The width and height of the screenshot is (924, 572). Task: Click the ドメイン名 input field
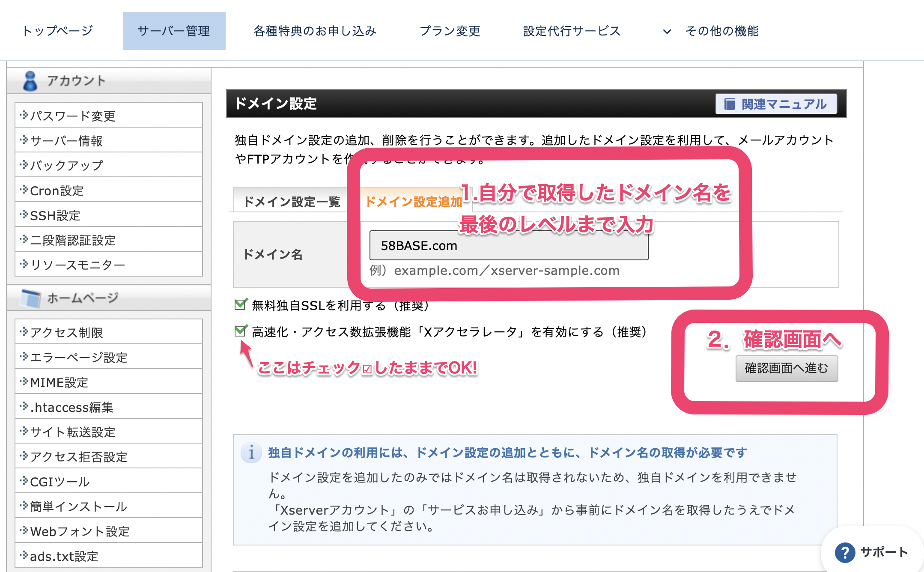coord(508,245)
